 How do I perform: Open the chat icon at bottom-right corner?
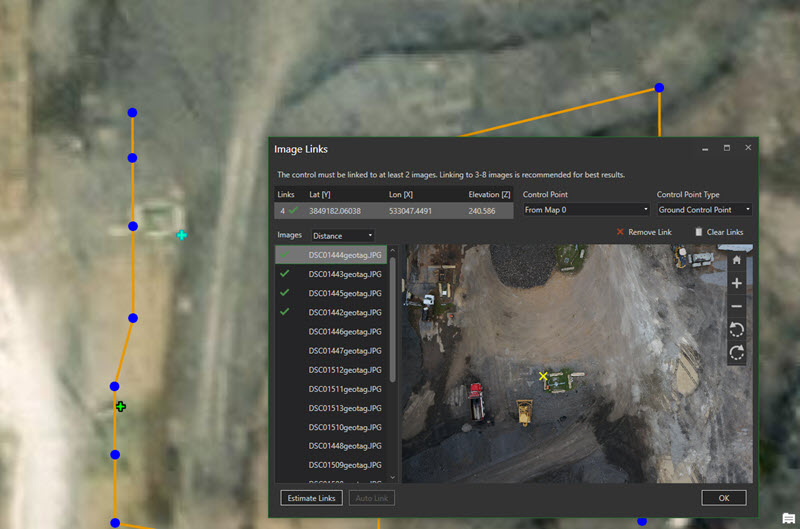click(x=789, y=518)
